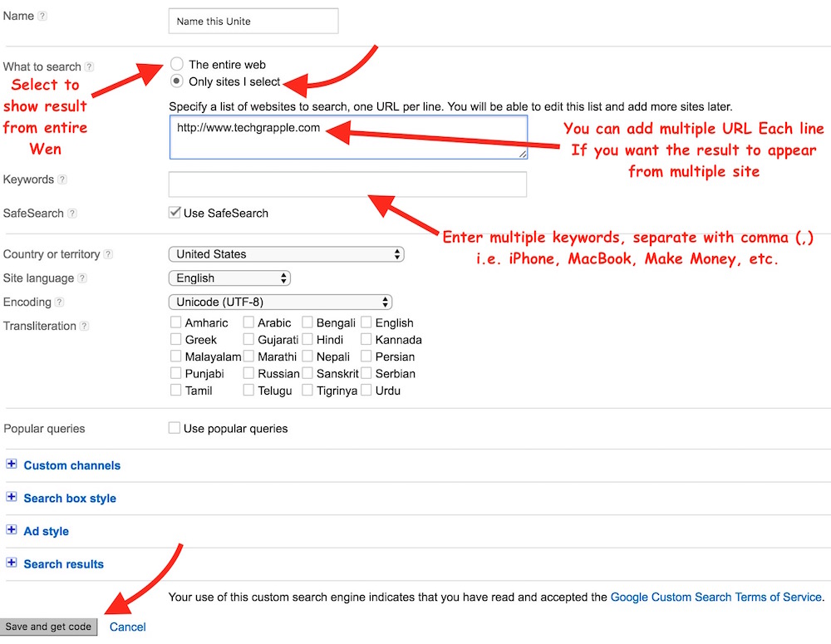
Task: Open the Site language dropdown
Action: coord(229,278)
